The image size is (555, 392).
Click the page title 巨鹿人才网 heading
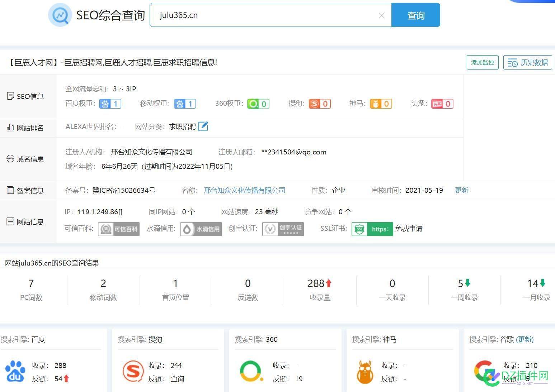(112, 63)
